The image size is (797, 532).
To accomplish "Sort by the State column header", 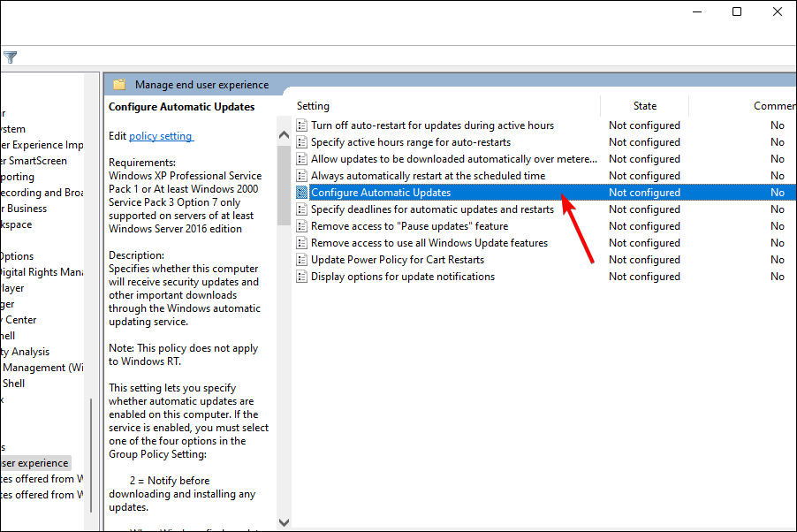I will tap(644, 106).
